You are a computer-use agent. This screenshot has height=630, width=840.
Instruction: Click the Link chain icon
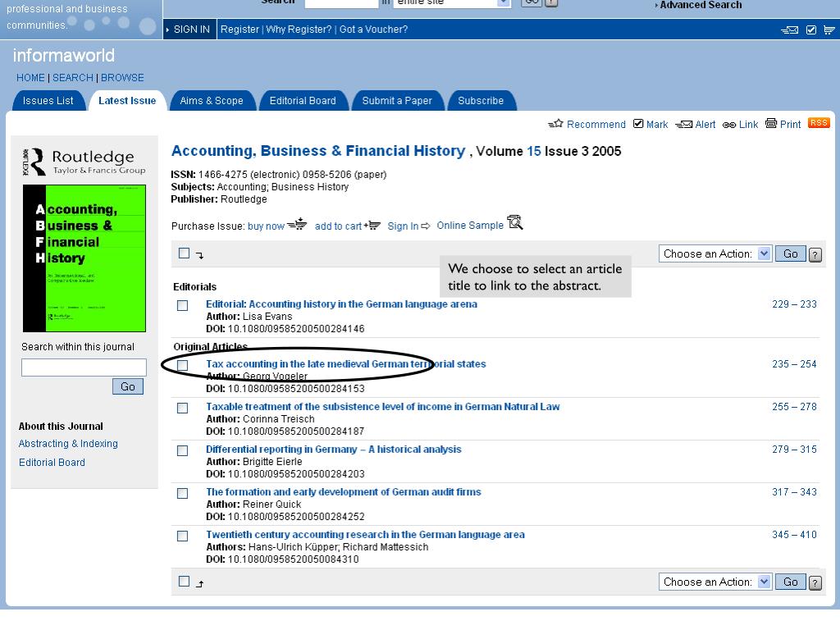(x=729, y=125)
